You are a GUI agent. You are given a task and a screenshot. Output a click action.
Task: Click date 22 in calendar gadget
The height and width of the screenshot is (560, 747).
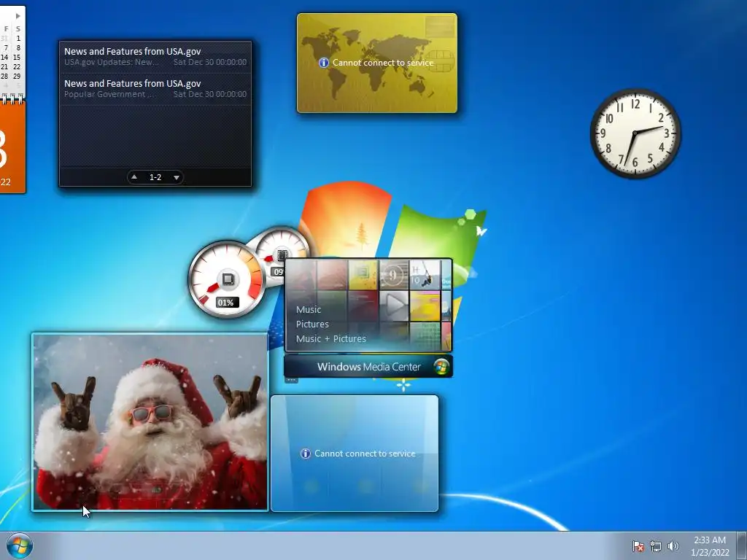point(17,66)
